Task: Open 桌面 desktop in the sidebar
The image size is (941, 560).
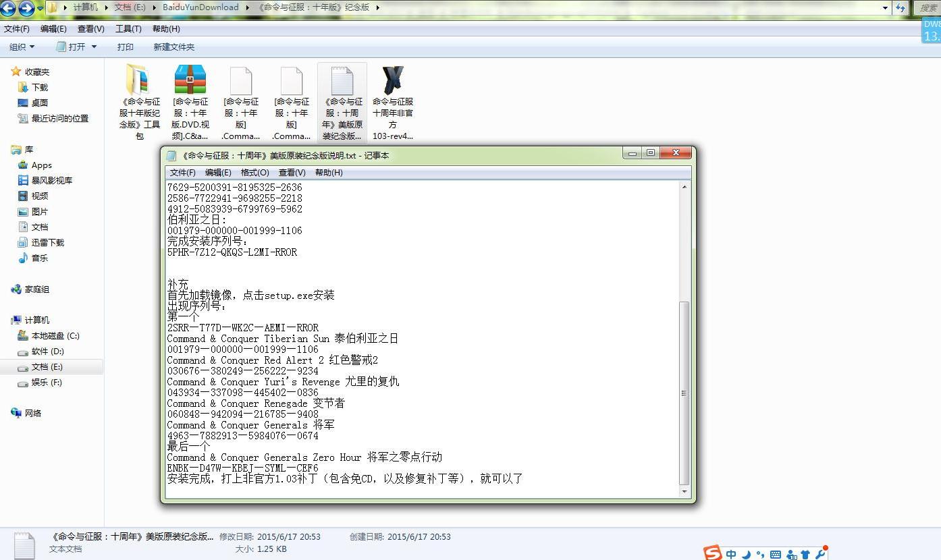Action: (33, 103)
